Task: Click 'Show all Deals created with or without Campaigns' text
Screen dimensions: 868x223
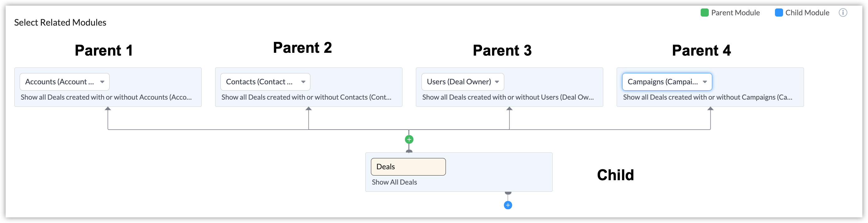Action: point(708,97)
